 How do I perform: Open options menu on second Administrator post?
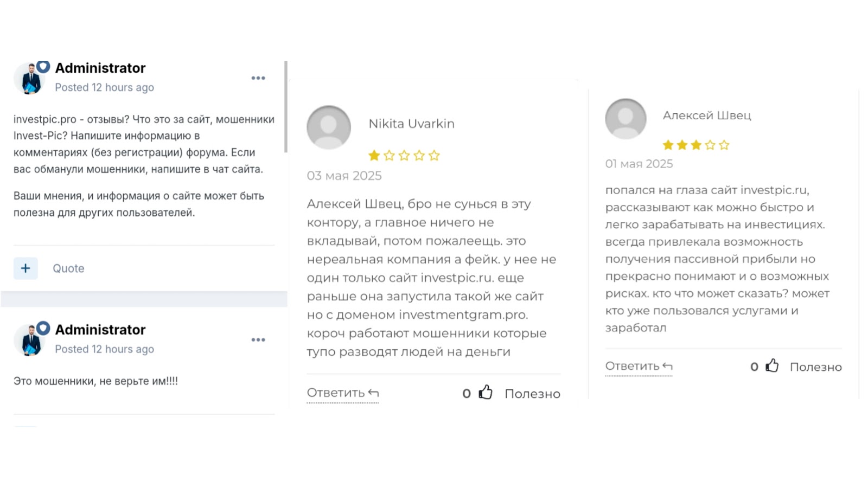point(258,340)
